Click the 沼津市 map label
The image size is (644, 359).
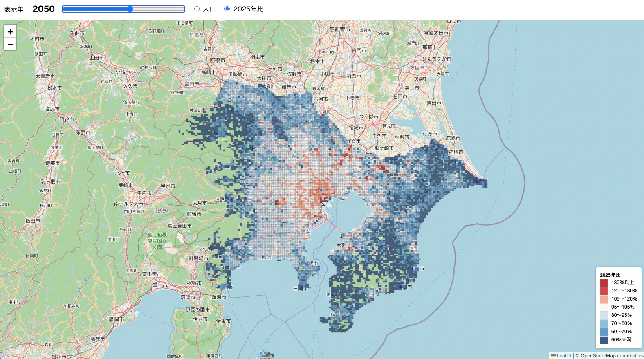pyautogui.click(x=188, y=297)
